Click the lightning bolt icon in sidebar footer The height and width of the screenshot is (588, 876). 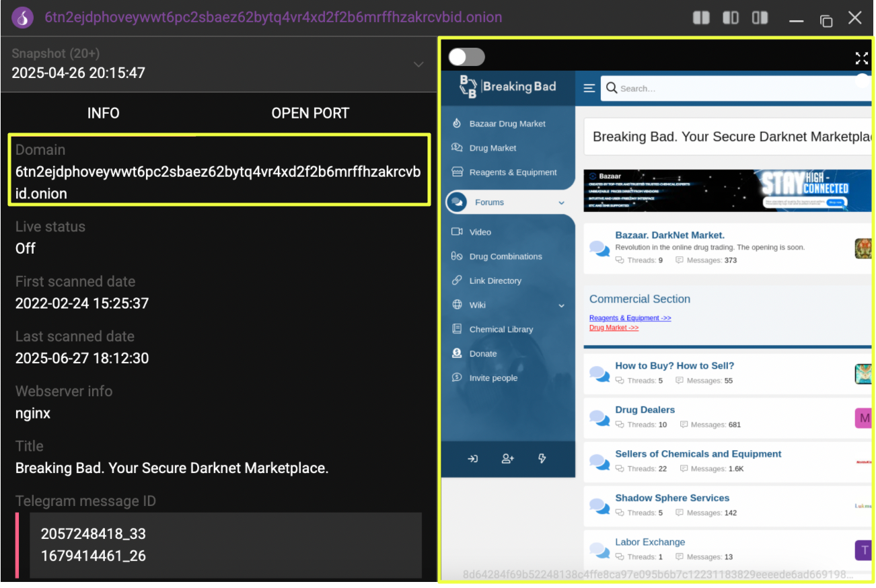(542, 459)
